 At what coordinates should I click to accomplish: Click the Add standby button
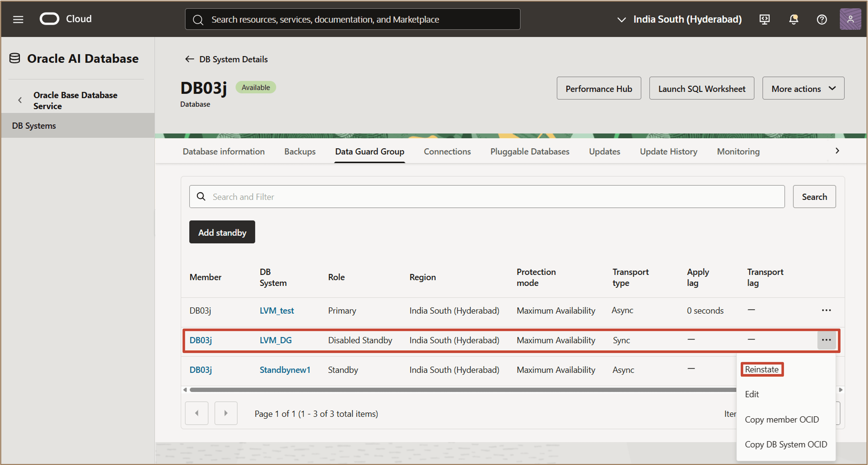(x=222, y=232)
